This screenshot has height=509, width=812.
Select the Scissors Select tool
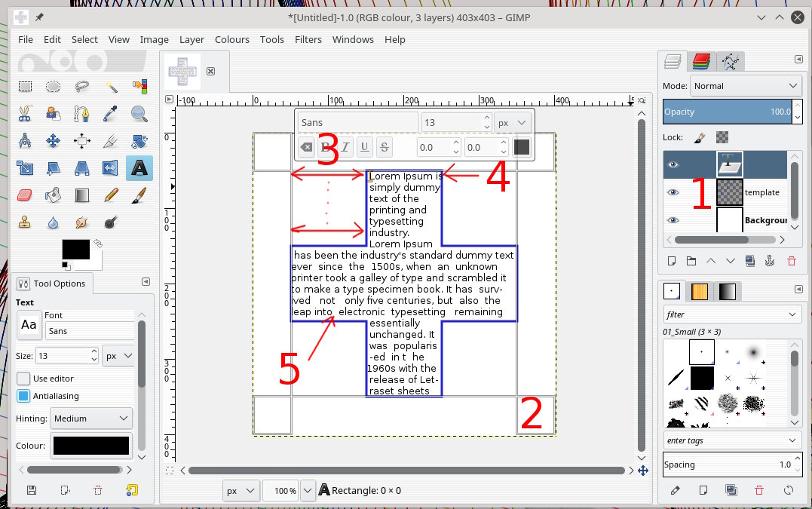point(25,113)
